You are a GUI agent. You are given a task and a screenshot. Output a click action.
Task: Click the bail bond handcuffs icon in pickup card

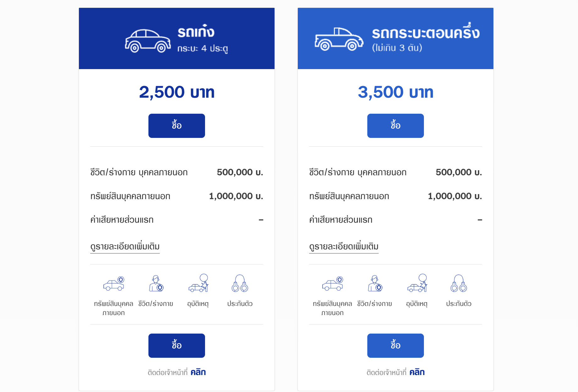[459, 283]
